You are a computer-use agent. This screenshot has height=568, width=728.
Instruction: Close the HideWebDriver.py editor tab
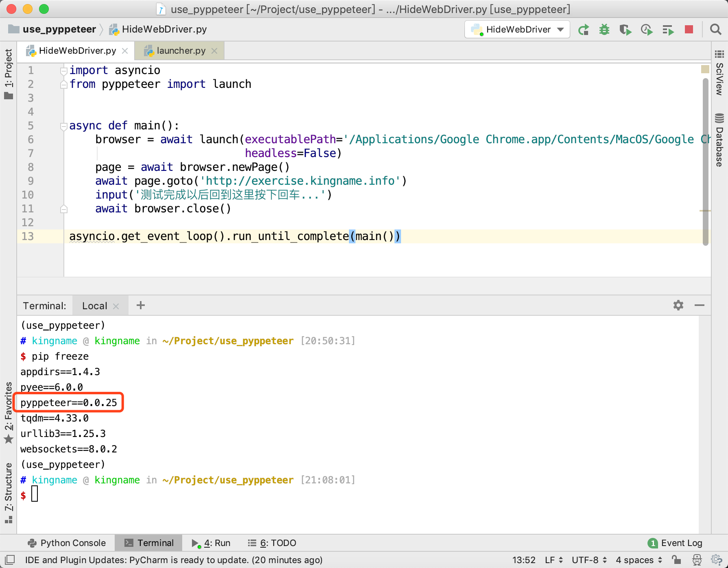(125, 51)
